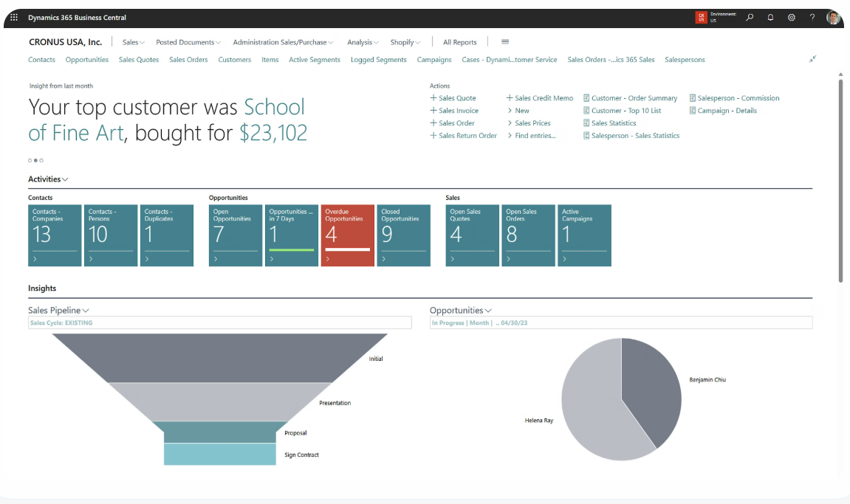Open the settings gear icon
This screenshot has width=850, height=504.
792,18
